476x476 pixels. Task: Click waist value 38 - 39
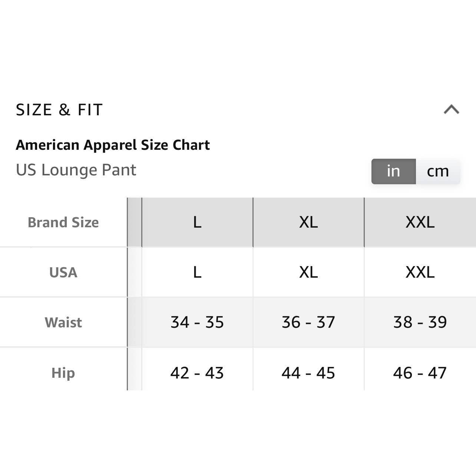point(420,322)
